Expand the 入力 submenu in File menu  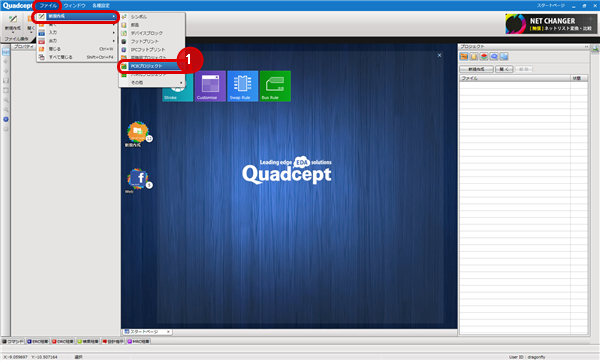point(77,33)
